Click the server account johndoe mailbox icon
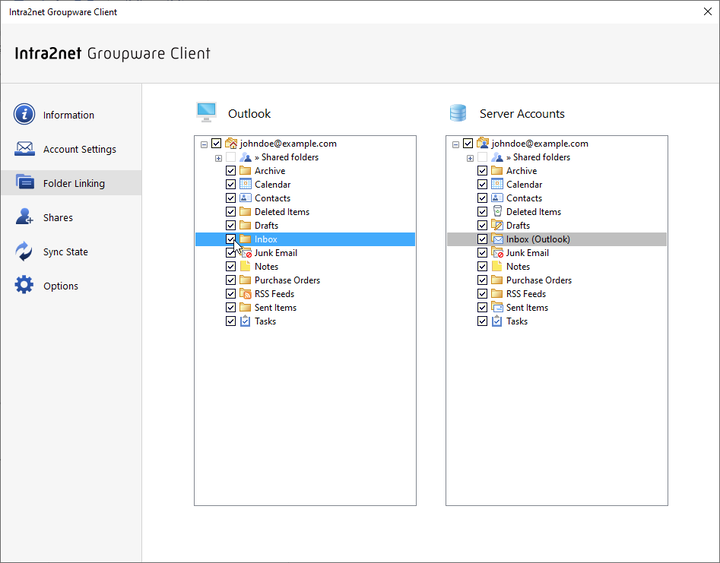The height and width of the screenshot is (563, 720). (x=483, y=143)
